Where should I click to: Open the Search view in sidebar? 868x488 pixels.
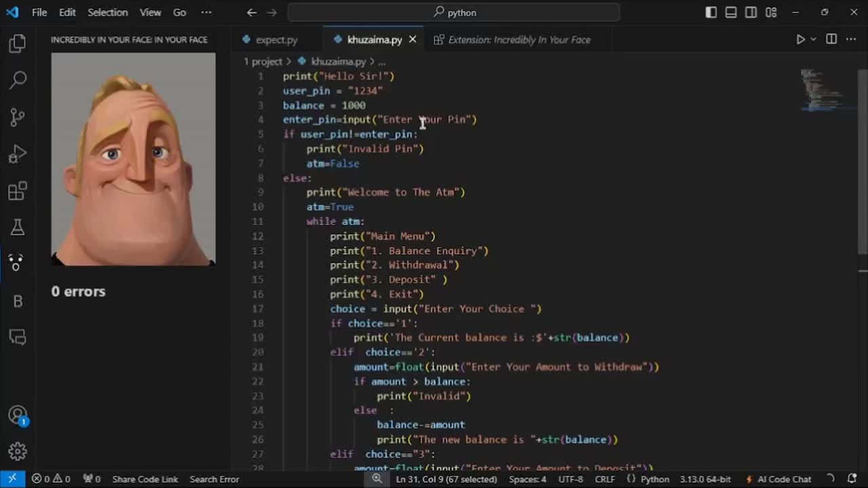[x=18, y=80]
